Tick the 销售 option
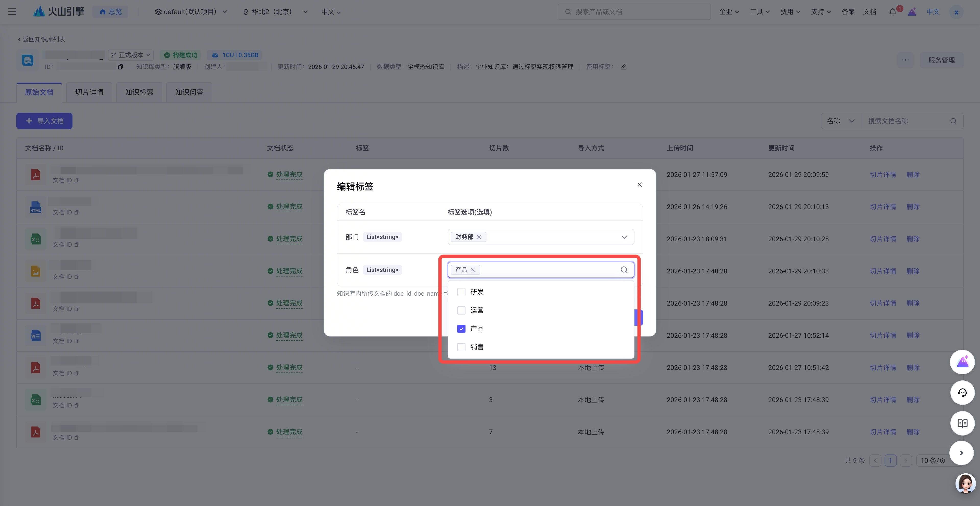 click(x=461, y=347)
